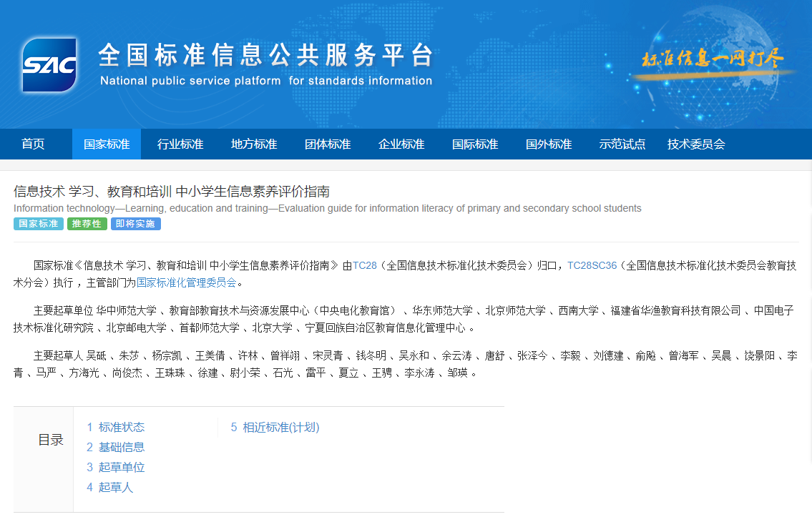Open the 技术委员会 navigation tab
The image size is (812, 522).
pyautogui.click(x=696, y=144)
